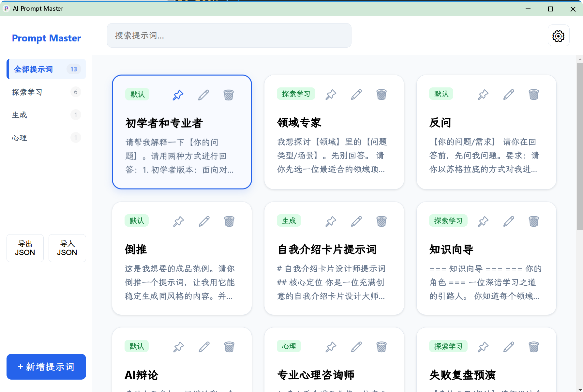Screen dimensions: 583x392
Task: Click the 新增提示词 button
Action: click(46, 367)
